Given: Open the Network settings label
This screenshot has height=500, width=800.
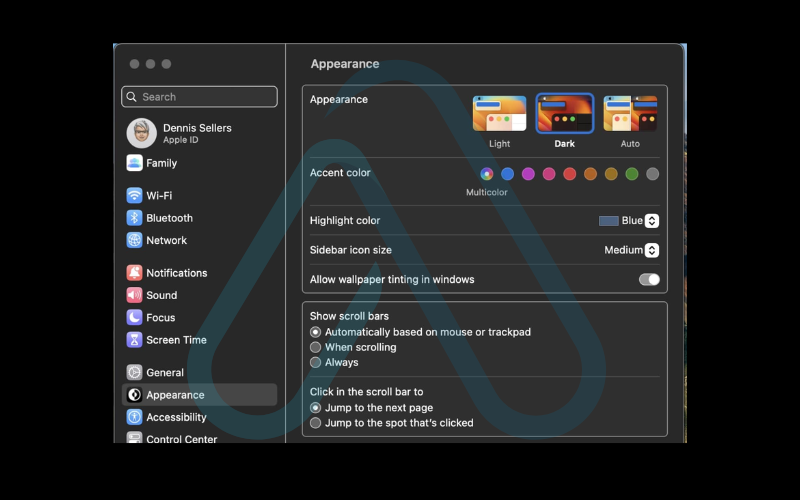Looking at the screenshot, I should 166,240.
